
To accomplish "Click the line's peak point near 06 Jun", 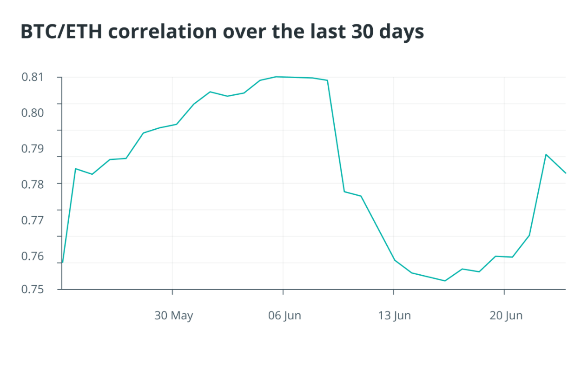I will 277,77.
